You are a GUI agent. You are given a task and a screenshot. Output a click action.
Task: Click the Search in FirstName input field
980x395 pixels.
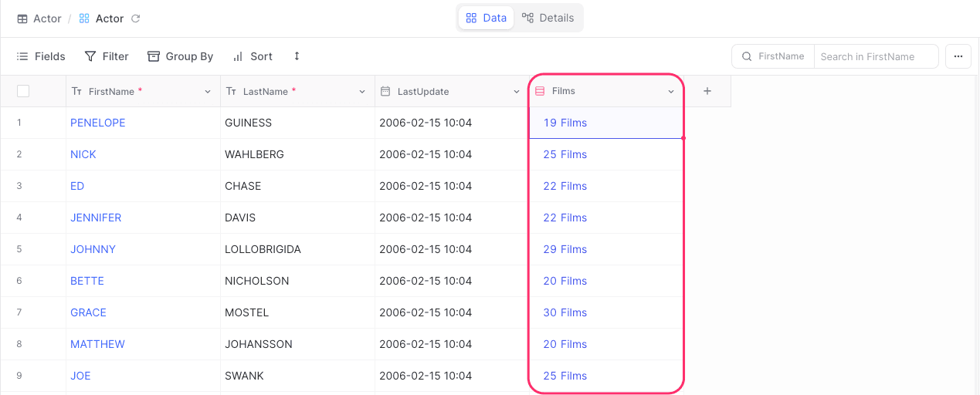tap(875, 56)
